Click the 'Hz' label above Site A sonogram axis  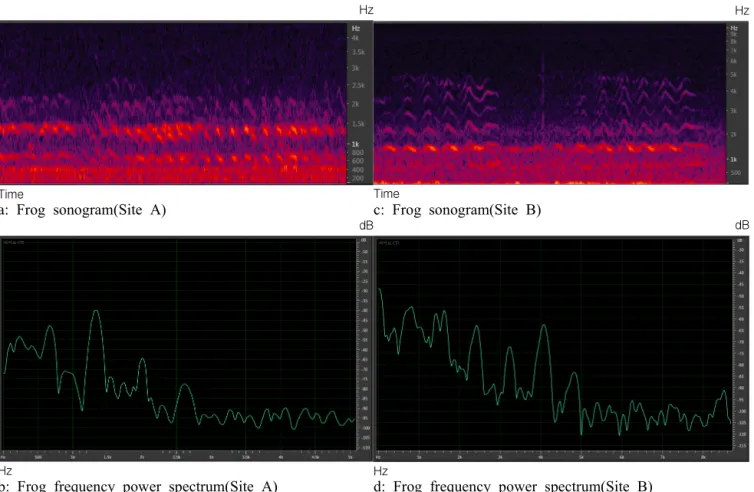(366, 10)
